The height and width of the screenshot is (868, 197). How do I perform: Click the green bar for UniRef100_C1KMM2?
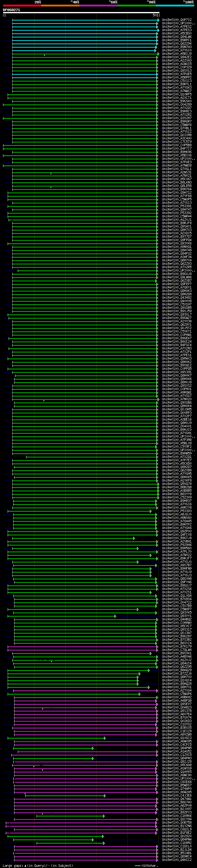click(71, 843)
